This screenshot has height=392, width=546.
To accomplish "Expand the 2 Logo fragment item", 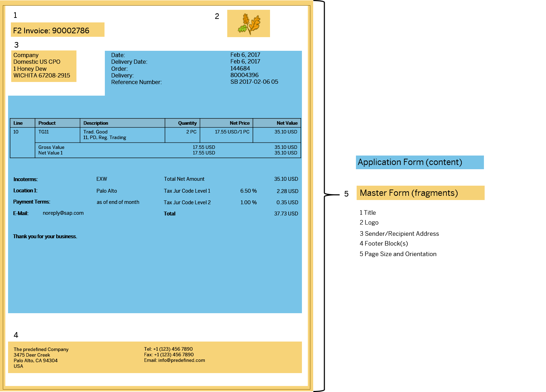I will 369,223.
